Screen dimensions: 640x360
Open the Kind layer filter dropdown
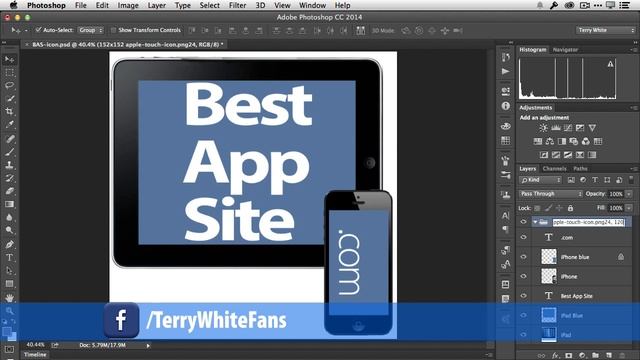540,180
